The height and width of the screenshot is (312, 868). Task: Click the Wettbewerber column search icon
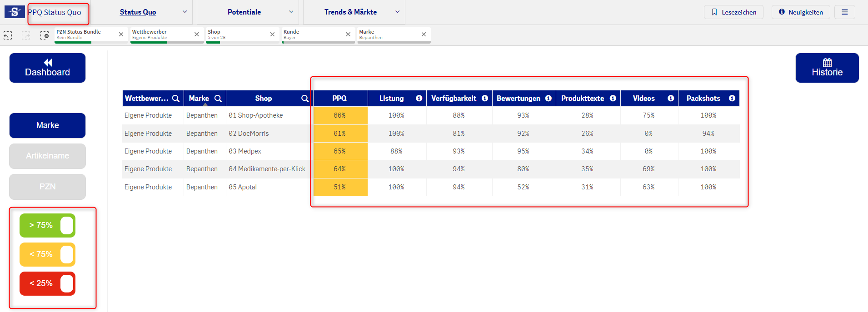coord(176,99)
